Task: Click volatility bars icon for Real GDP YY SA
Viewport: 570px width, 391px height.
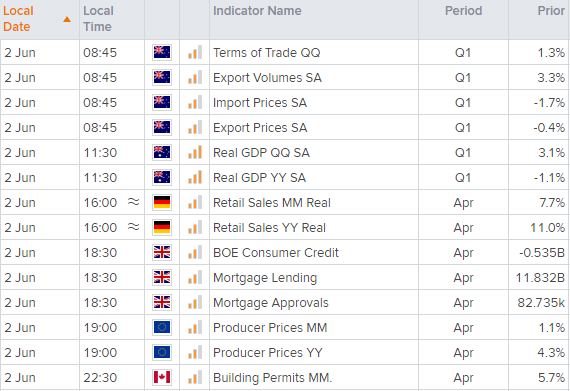Action: click(x=195, y=177)
